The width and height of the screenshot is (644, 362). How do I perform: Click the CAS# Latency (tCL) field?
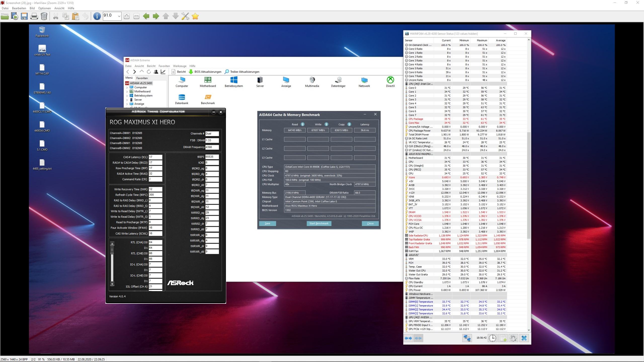[x=155, y=157]
